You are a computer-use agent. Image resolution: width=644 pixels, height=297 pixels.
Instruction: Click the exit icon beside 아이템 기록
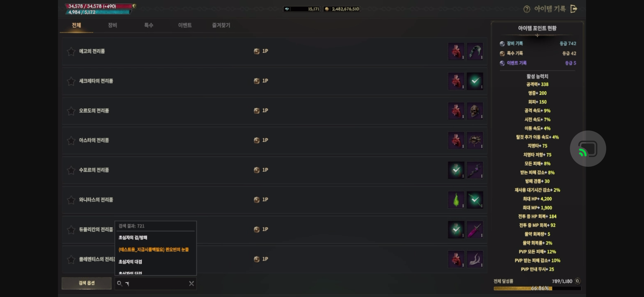point(574,9)
